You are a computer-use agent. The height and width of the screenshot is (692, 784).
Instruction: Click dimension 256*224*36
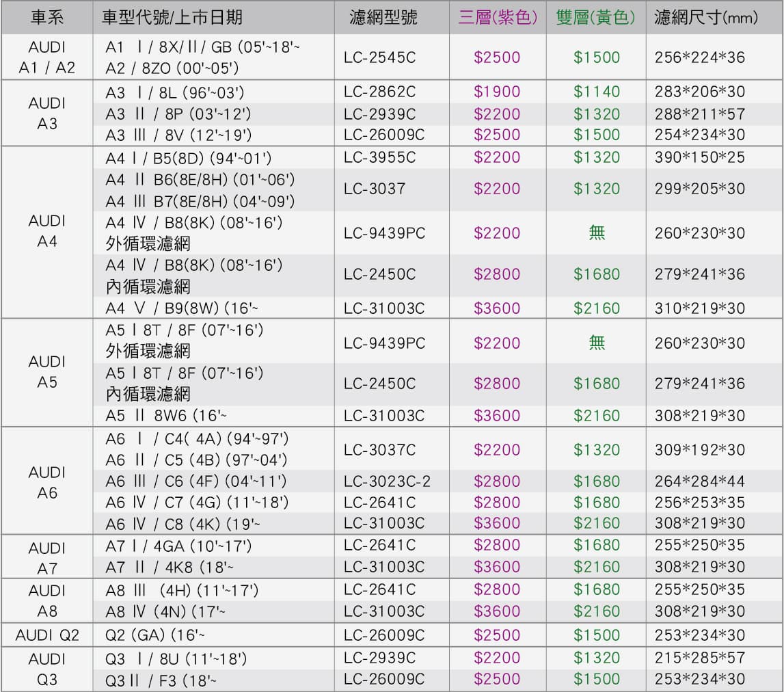click(700, 57)
